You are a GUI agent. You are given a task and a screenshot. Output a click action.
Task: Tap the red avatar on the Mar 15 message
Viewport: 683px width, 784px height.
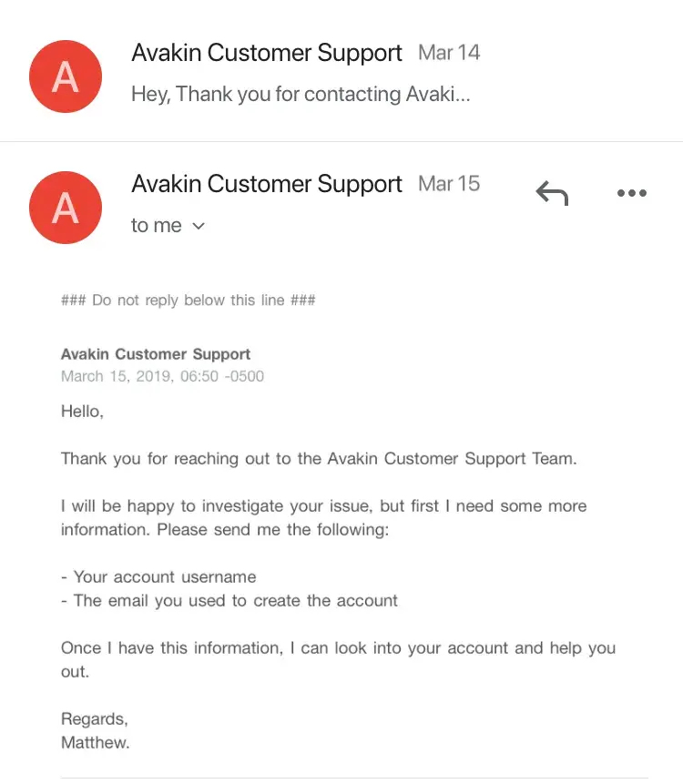tap(65, 209)
